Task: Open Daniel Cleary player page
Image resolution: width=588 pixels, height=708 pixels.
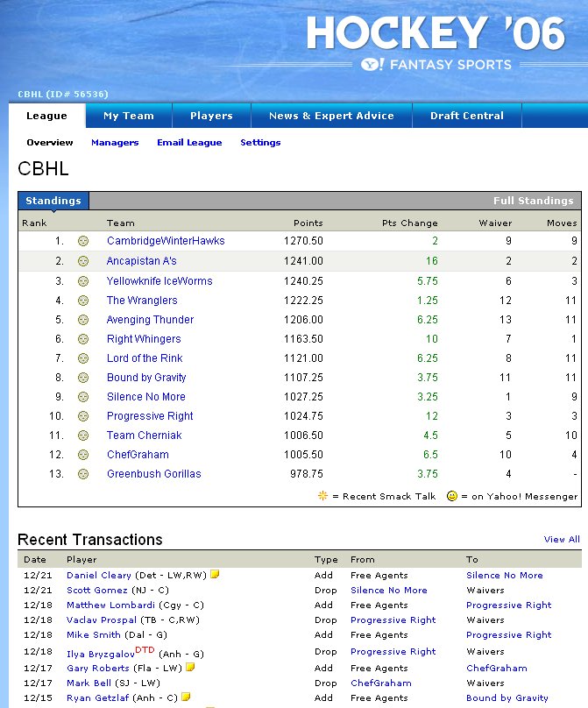Action: click(x=99, y=575)
